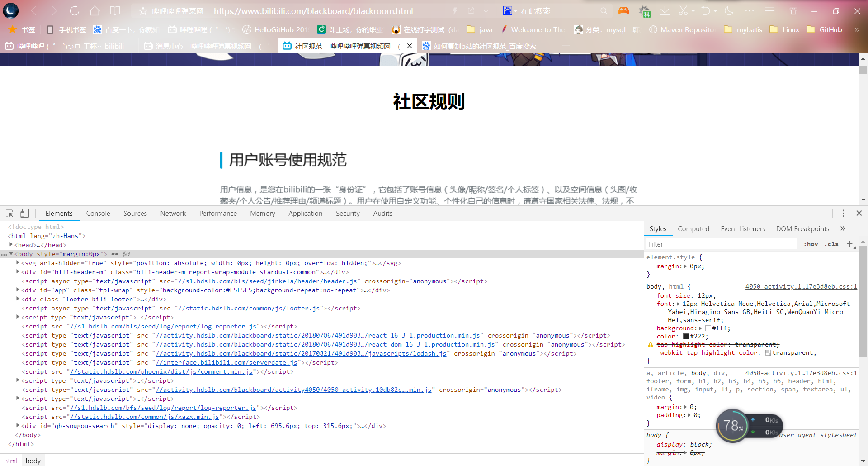Focus the Styles Filter input
This screenshot has width=868, height=466.
point(722,244)
